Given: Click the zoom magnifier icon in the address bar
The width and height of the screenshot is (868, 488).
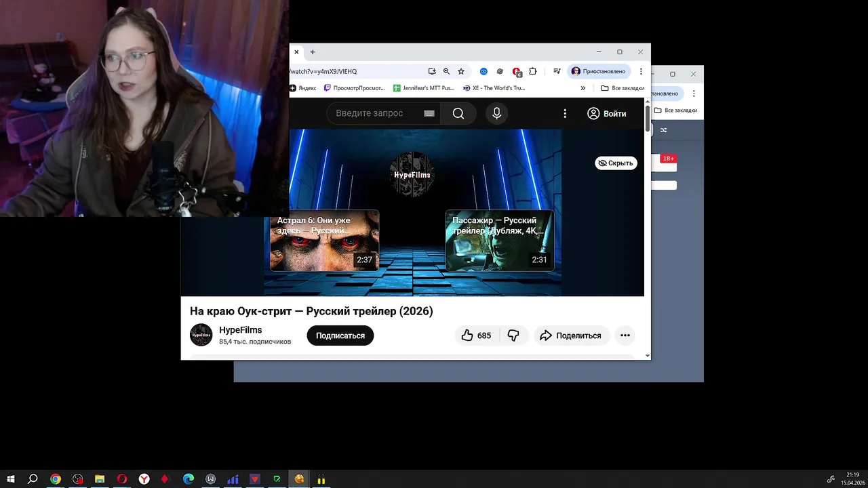Looking at the screenshot, I should click(x=446, y=71).
